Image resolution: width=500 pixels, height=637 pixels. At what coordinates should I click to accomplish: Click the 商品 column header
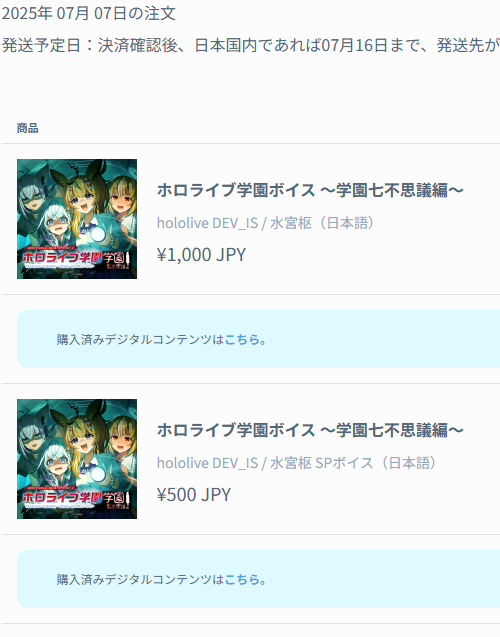point(28,128)
